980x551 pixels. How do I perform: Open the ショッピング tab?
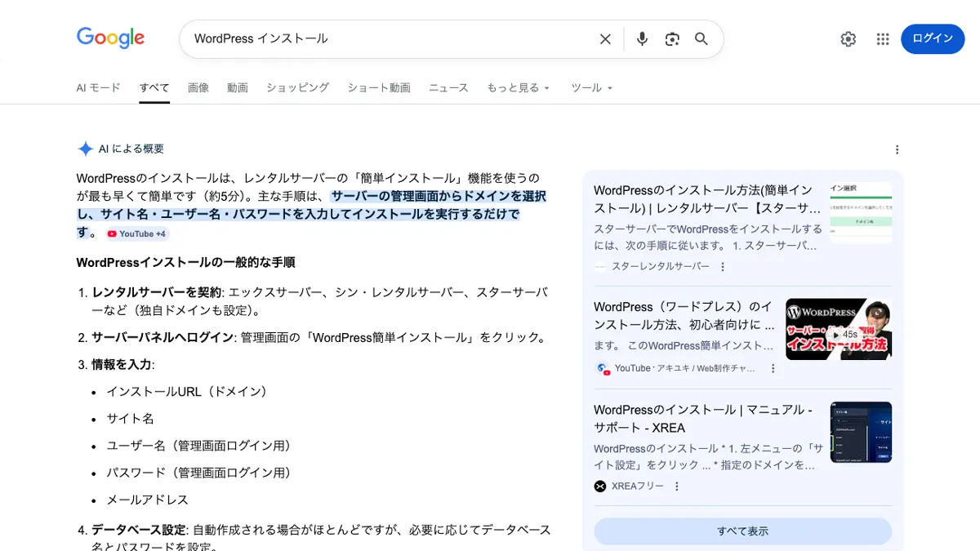pos(297,87)
